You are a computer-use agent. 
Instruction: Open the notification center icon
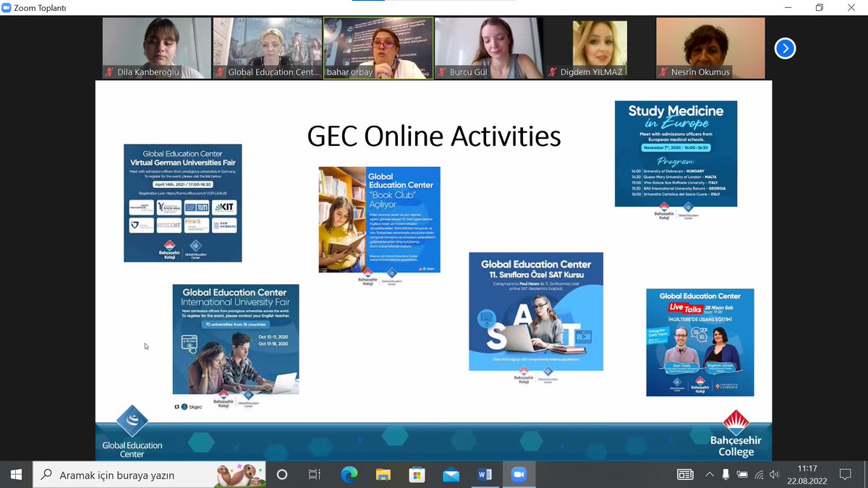(x=845, y=475)
